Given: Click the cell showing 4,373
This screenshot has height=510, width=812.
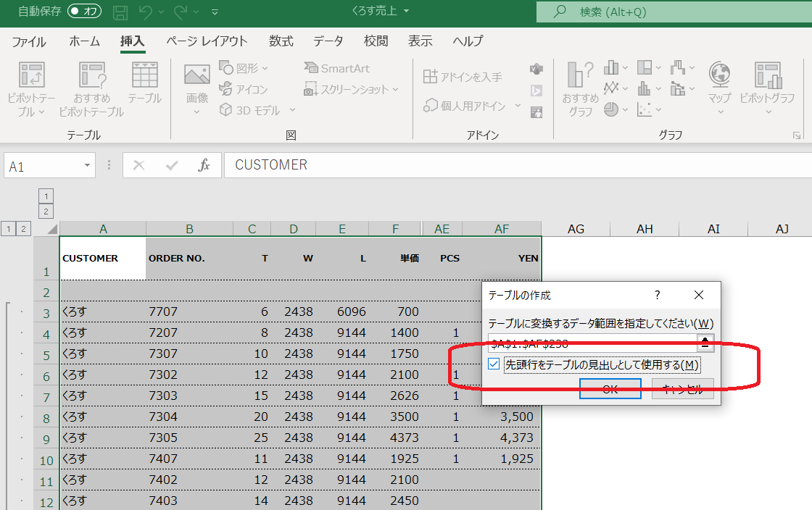Looking at the screenshot, I should point(502,438).
